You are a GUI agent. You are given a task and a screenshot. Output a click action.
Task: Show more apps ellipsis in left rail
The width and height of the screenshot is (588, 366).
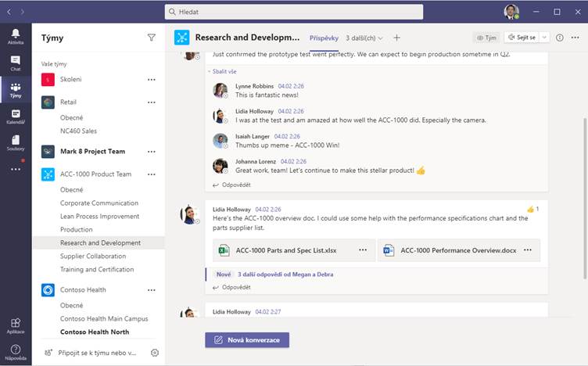tap(16, 169)
